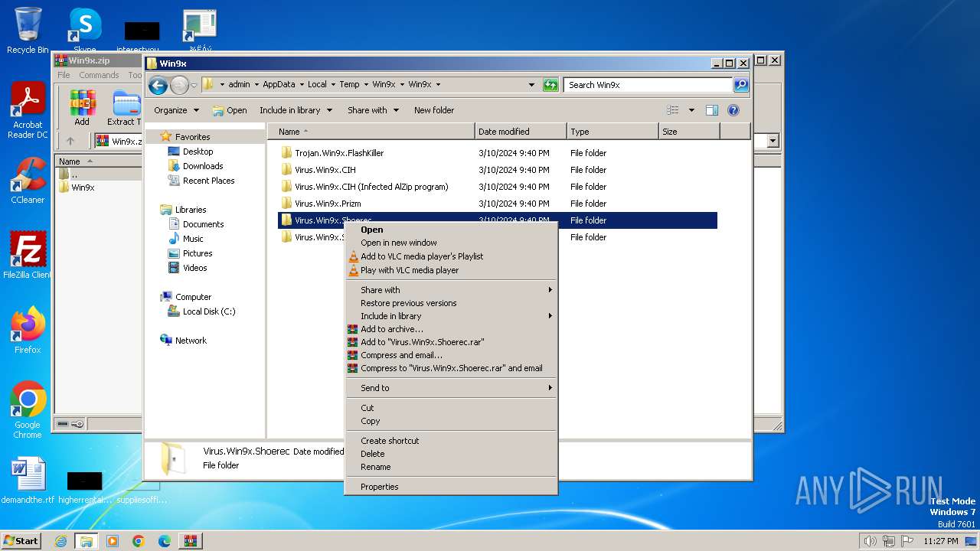Open the Acrobat Reader DC desktop icon
This screenshot has width=980, height=551.
click(x=28, y=111)
